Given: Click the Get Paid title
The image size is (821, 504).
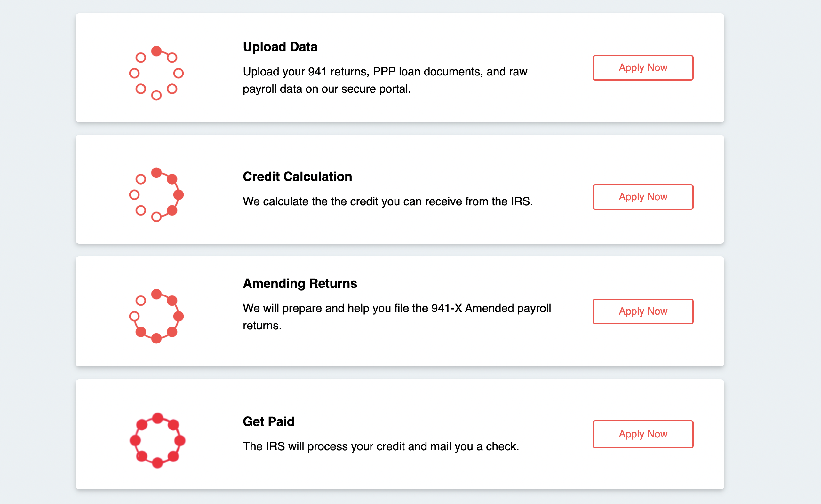Looking at the screenshot, I should click(268, 422).
